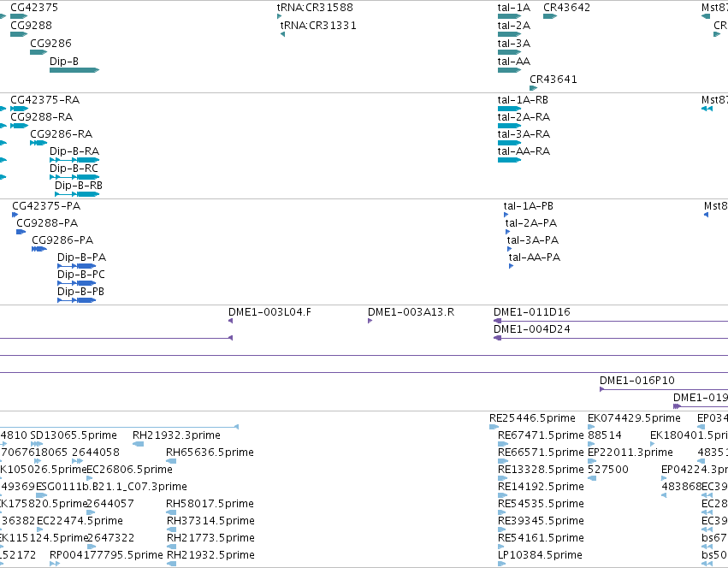Click clone DME1-016P10 label
Image resolution: width=728 pixels, height=568 pixels.
click(x=637, y=381)
